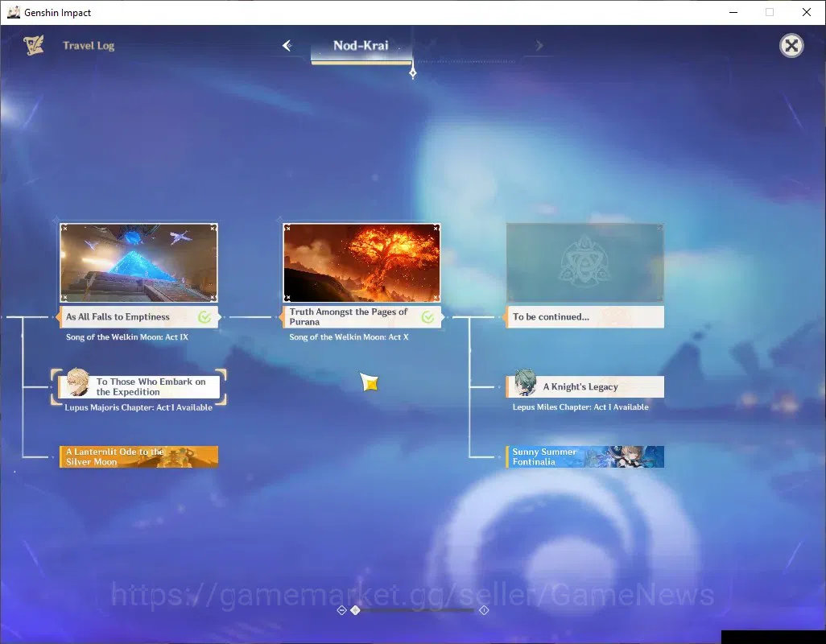Click the blonde character portrait icon
The image size is (826, 644).
click(x=77, y=383)
